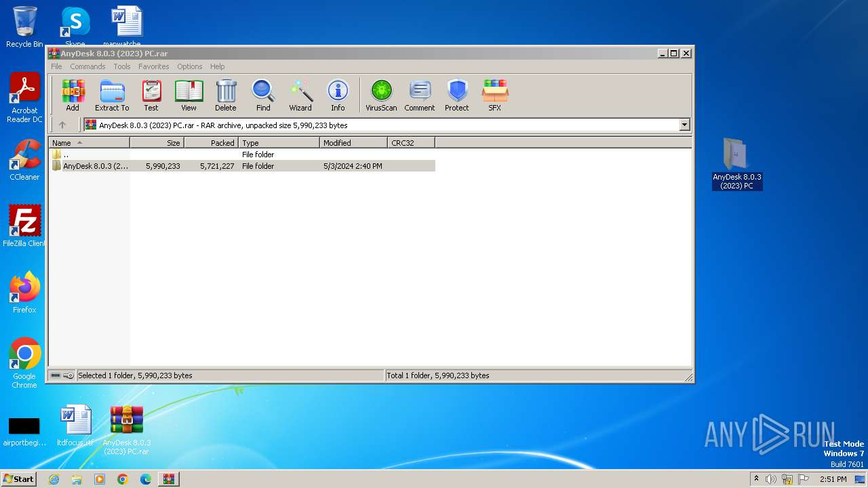Sort by Name column header
Viewport: 868px width, 488px height.
click(x=89, y=142)
